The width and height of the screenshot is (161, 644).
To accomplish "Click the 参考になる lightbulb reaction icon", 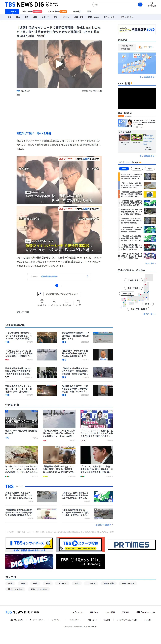I will click(42, 301).
